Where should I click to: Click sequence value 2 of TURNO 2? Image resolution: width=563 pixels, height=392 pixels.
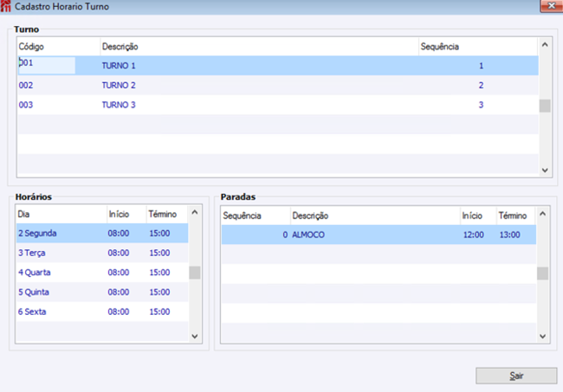(481, 86)
